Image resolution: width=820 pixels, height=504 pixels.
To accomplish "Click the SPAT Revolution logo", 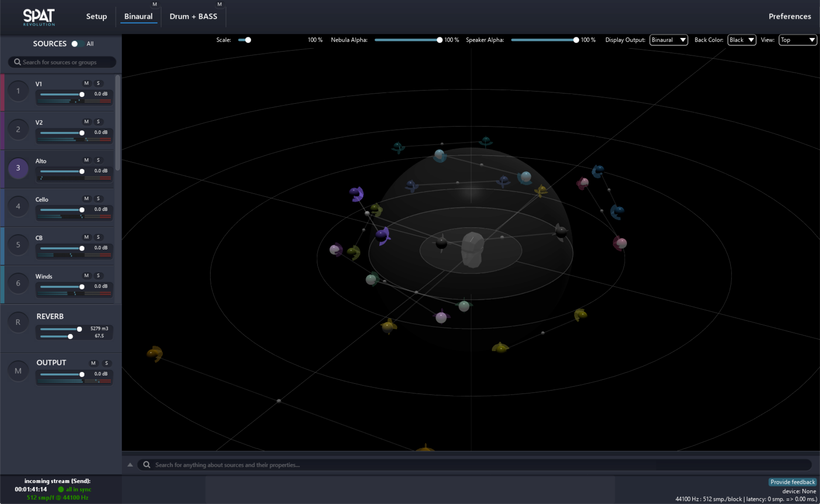I will click(x=39, y=17).
